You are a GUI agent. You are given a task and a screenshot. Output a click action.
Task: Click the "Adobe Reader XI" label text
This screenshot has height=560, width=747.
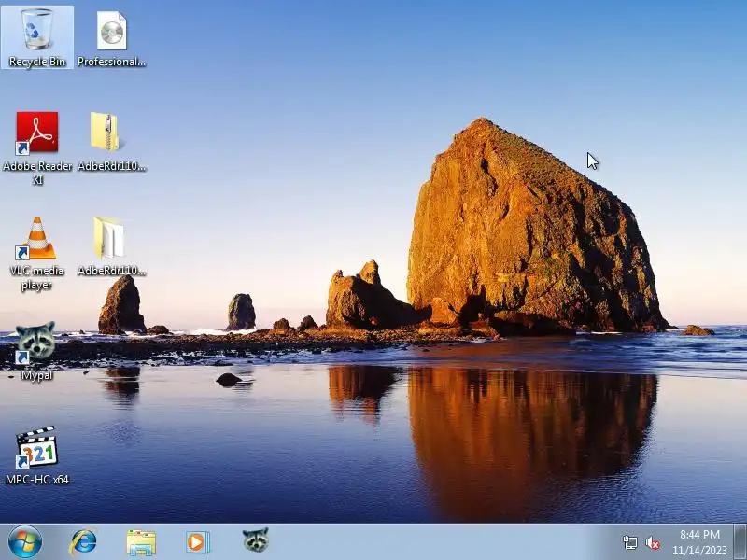37,173
